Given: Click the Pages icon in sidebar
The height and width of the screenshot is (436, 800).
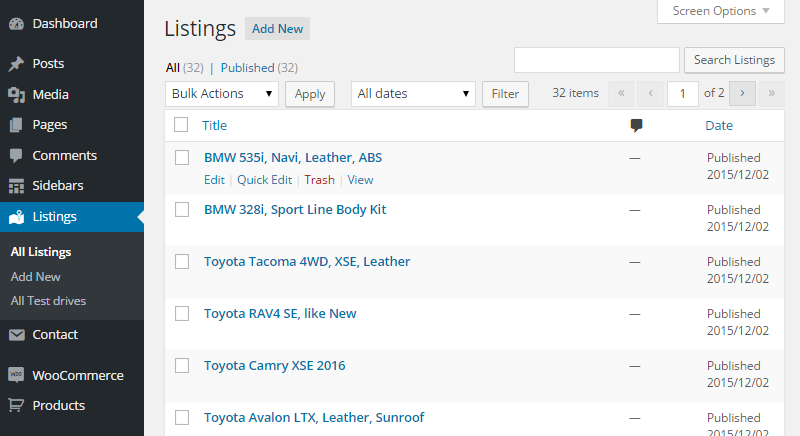Looking at the screenshot, I should point(16,125).
